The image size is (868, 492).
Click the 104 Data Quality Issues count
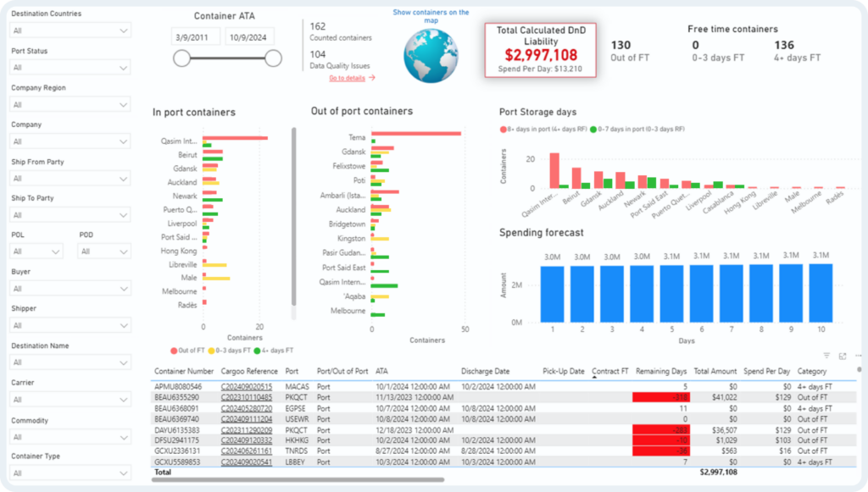(x=318, y=55)
